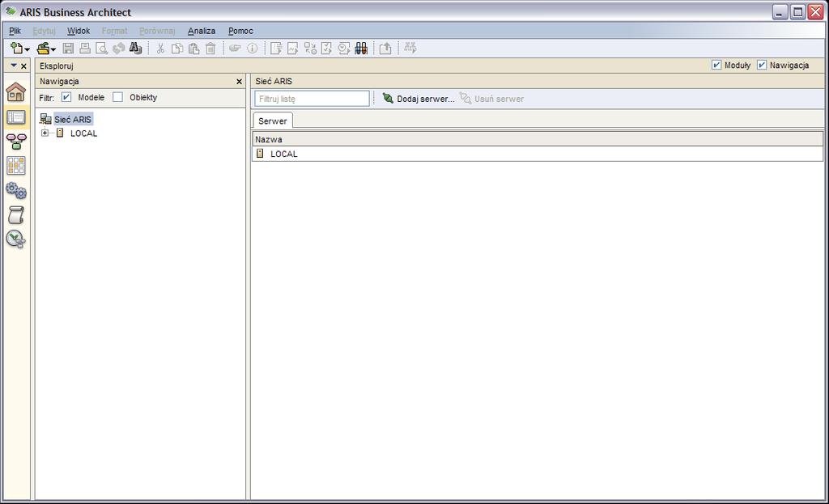
Task: Click the Delete trash can icon
Action: pyautogui.click(x=210, y=49)
